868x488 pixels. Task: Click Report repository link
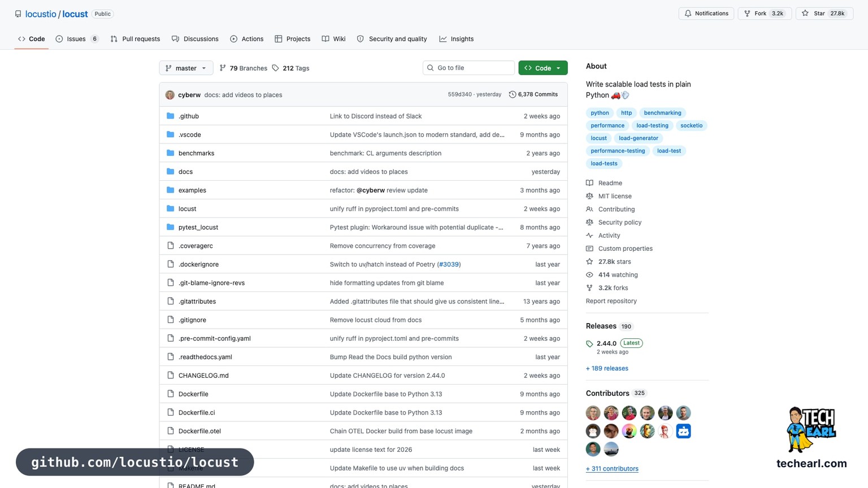611,301
